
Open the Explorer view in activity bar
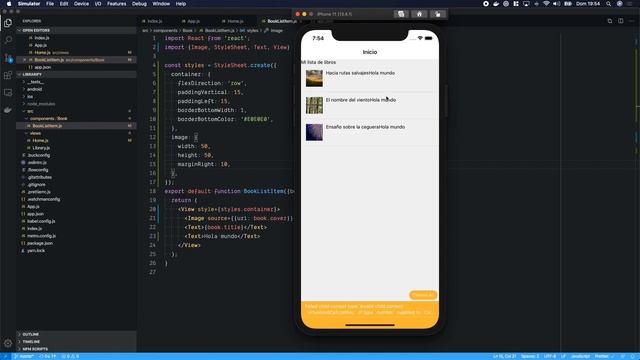[8, 23]
